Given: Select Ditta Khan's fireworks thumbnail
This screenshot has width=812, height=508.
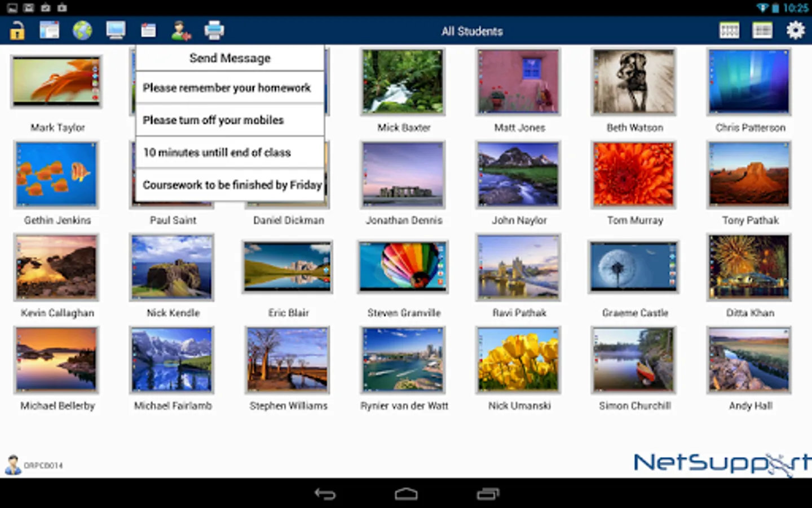Looking at the screenshot, I should (x=749, y=267).
